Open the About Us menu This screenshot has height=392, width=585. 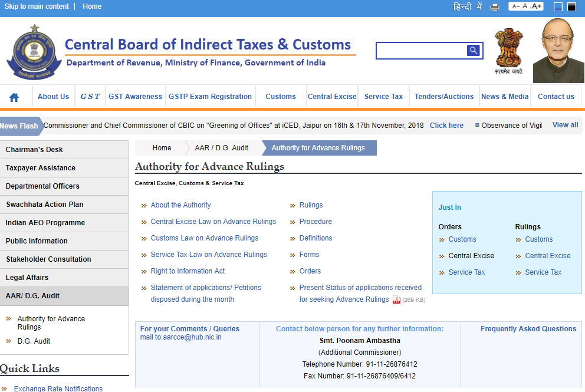[53, 97]
